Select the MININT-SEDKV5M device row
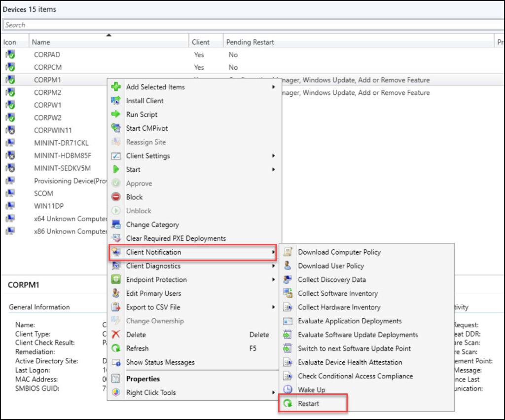 point(54,168)
